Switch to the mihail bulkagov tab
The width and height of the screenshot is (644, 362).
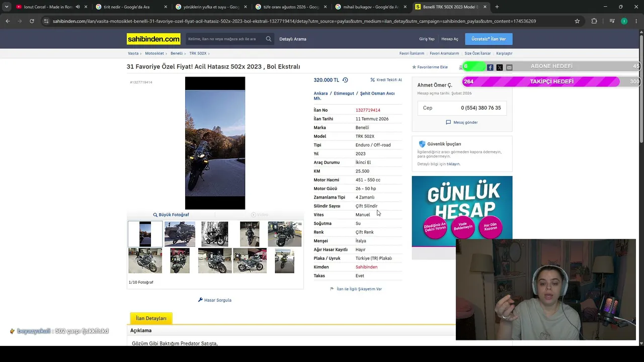point(370,7)
